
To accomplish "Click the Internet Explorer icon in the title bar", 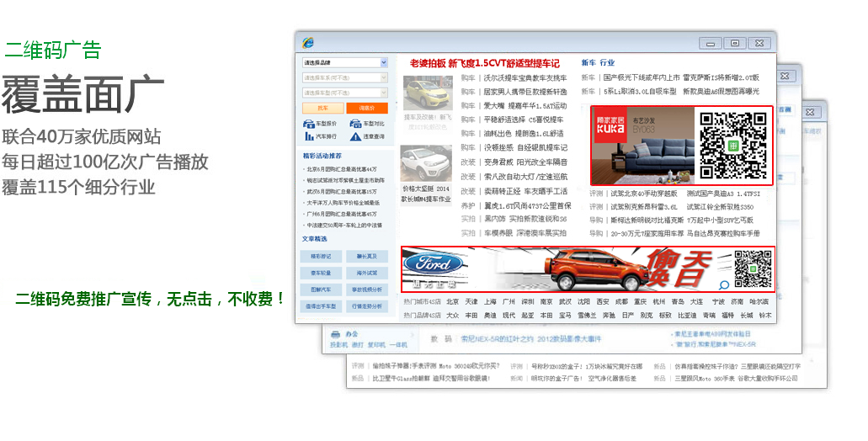I will (308, 43).
